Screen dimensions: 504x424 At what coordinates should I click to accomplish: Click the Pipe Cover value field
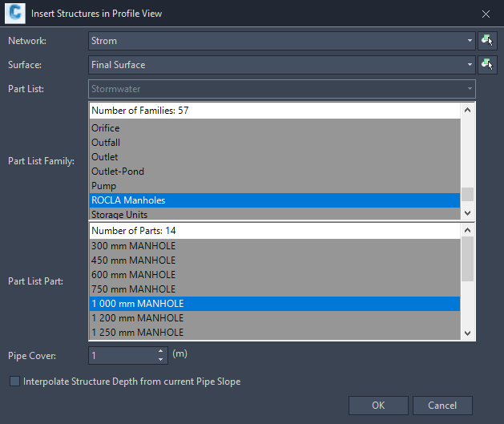pos(122,356)
